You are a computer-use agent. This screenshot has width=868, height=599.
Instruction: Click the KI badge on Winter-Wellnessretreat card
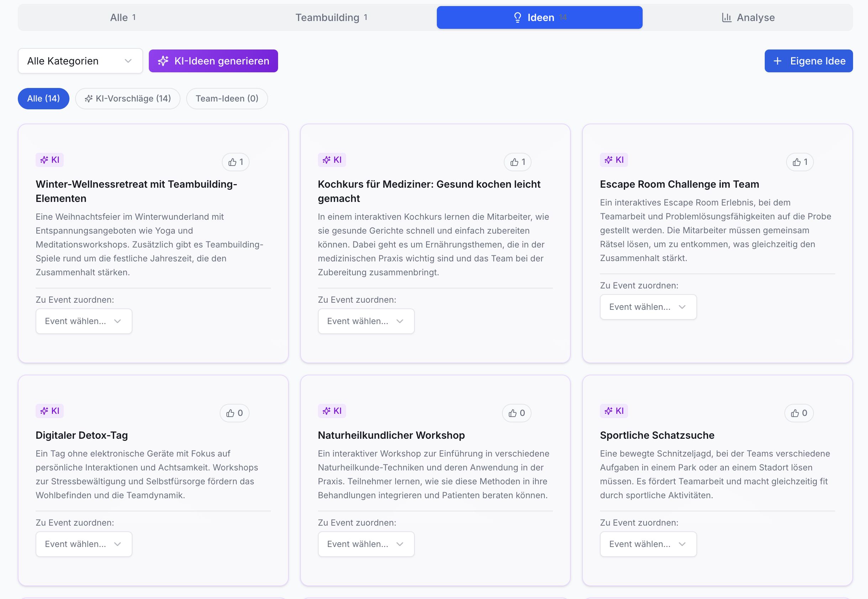pyautogui.click(x=49, y=160)
